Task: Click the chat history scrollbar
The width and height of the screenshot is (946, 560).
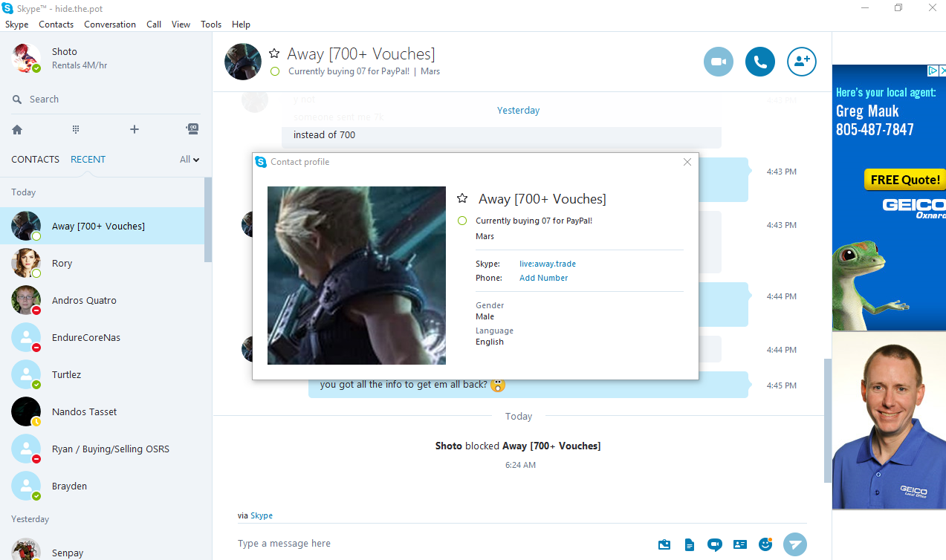Action: [x=827, y=421]
